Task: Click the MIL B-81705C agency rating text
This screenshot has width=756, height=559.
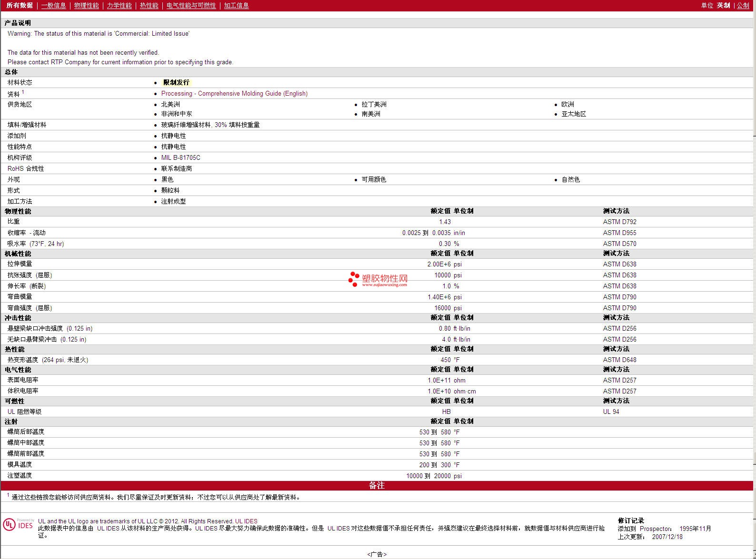Action: tap(180, 158)
